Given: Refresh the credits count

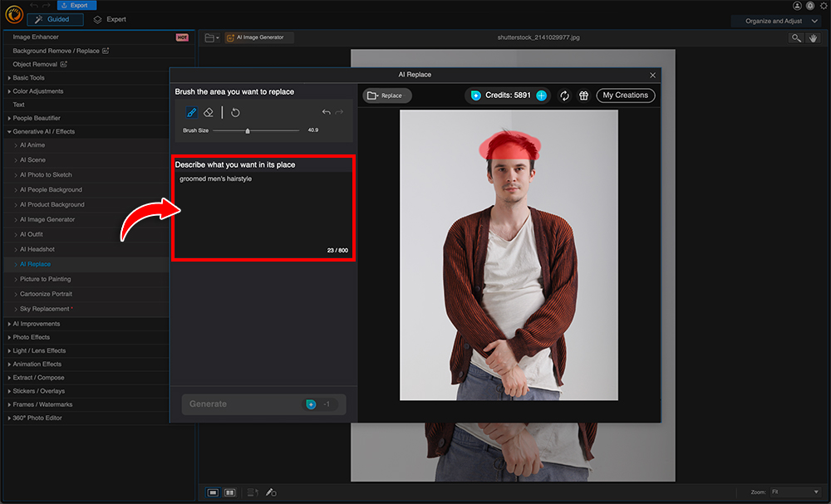Looking at the screenshot, I should 564,95.
